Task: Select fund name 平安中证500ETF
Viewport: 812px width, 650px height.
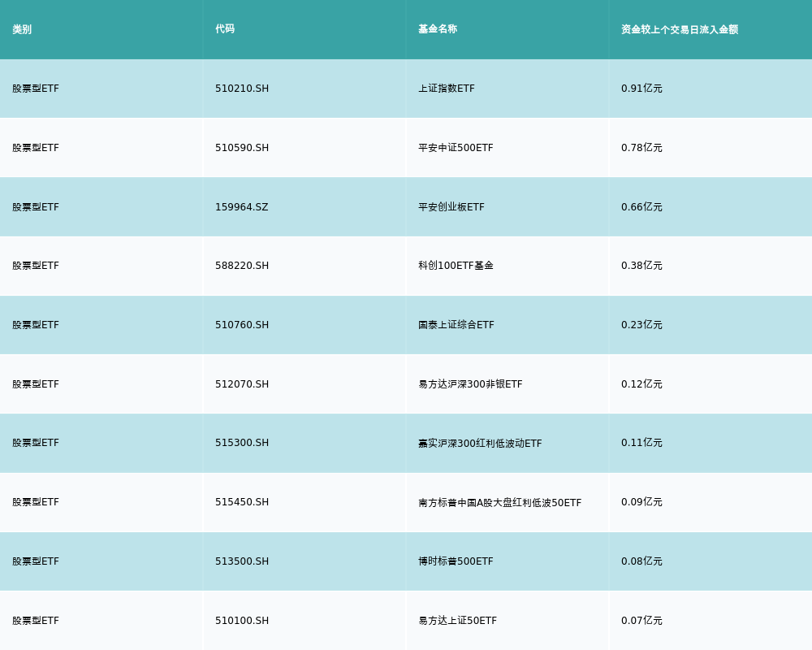Action: tap(456, 148)
